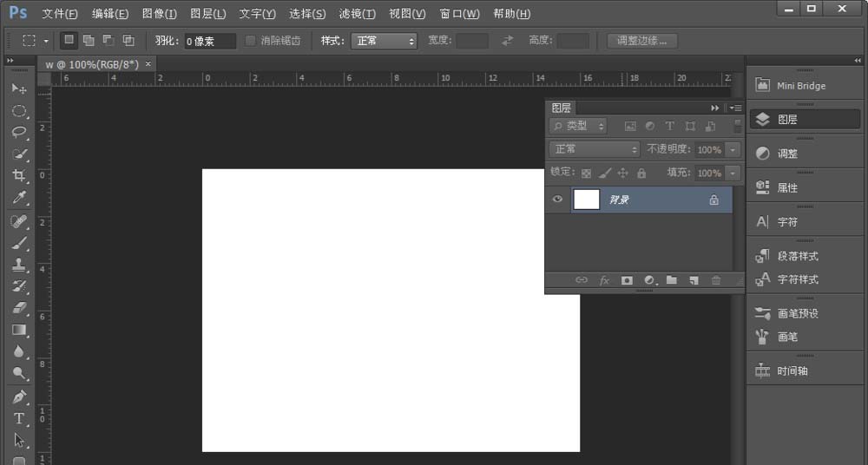Screen dimensions: 868x465
Task: Open the 滤镜(T) menu
Action: pos(358,14)
